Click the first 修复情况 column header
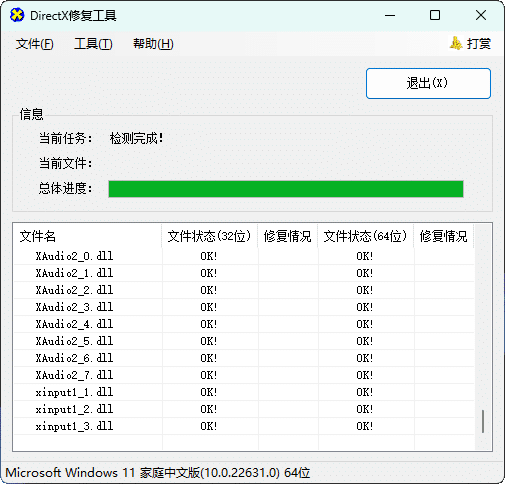The image size is (505, 484). 287,236
